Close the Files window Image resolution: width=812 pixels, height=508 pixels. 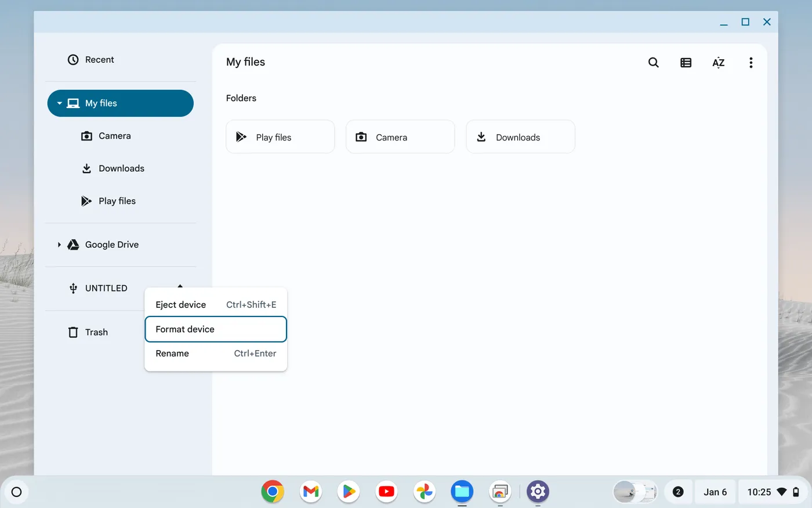(x=767, y=22)
